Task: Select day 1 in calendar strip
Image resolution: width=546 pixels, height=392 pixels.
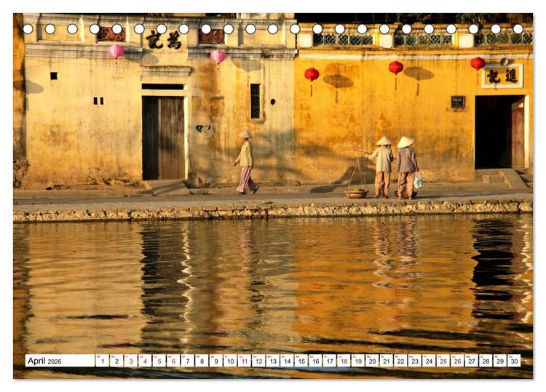Action: tap(103, 361)
